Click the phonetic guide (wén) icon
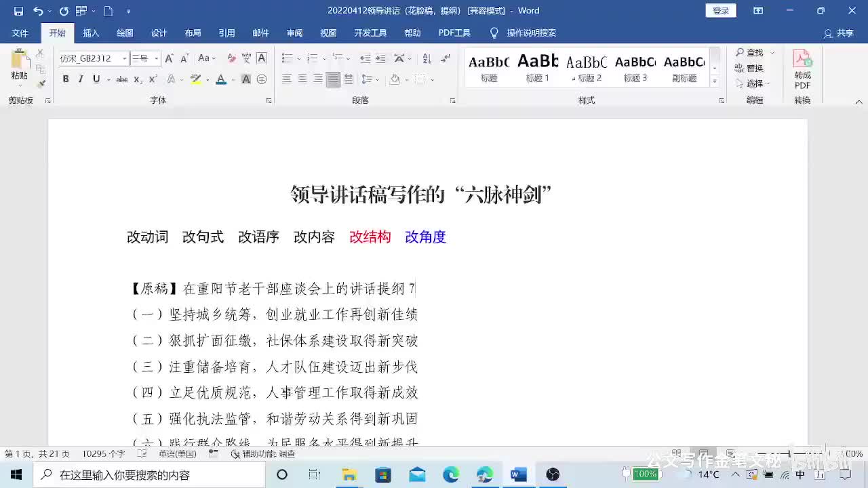868x488 pixels. 247,58
